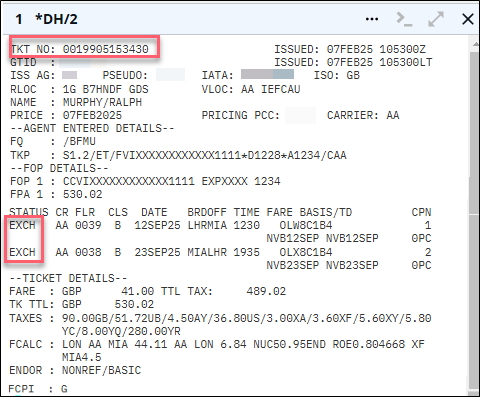
Task: Click the PRICE 07FEB2025 value
Action: 92,115
